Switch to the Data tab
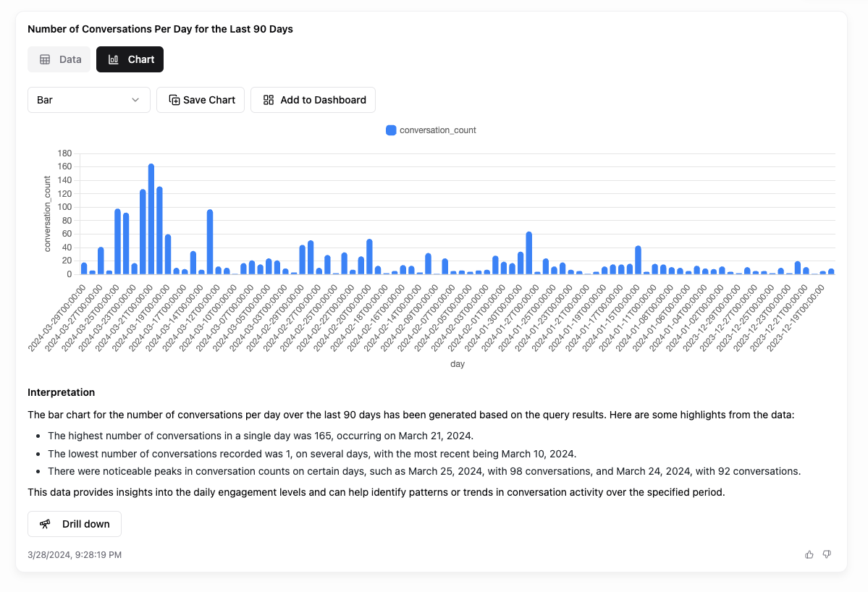 (x=59, y=59)
